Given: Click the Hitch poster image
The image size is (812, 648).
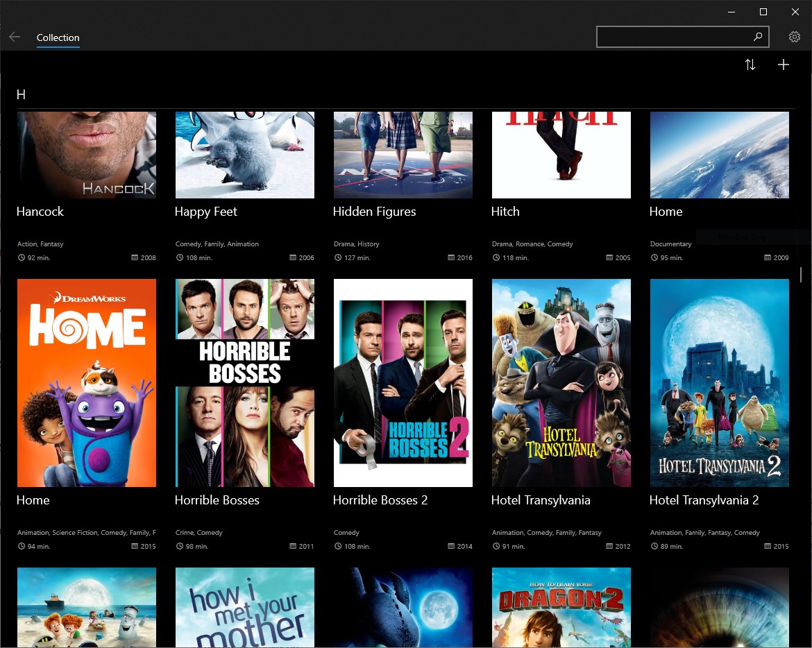Looking at the screenshot, I should (x=561, y=155).
